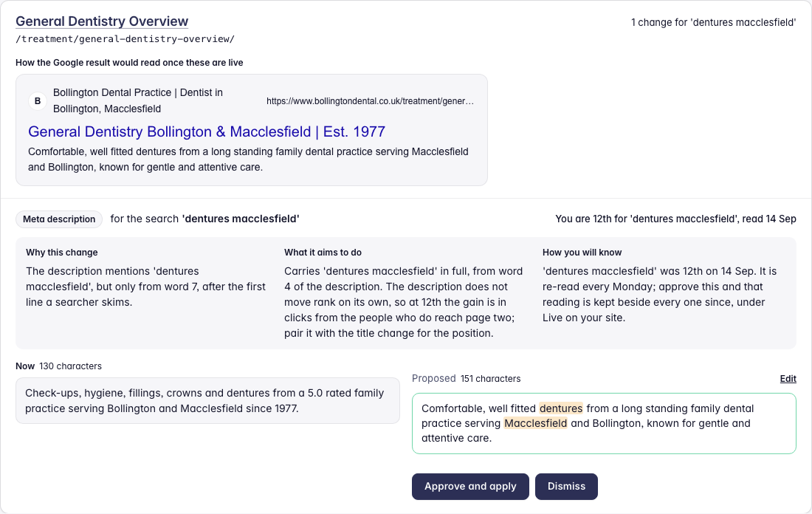The height and width of the screenshot is (514, 812).
Task: Click the search phrase 'dentures macclesfield' beside Meta description
Action: [241, 219]
